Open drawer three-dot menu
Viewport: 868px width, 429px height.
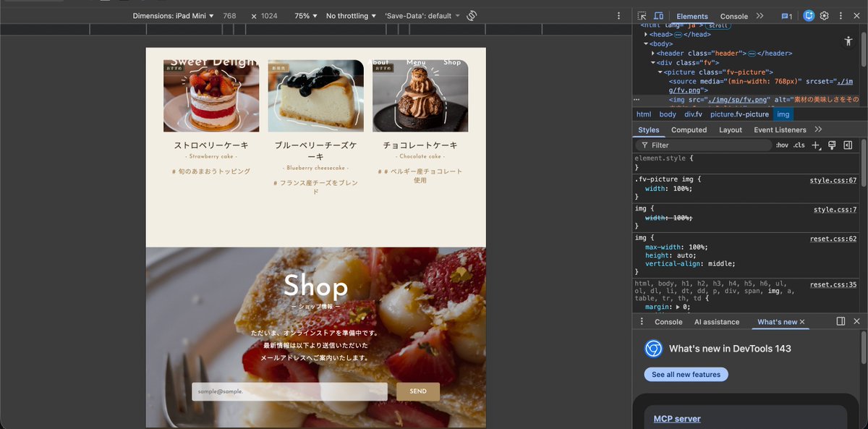tap(642, 321)
